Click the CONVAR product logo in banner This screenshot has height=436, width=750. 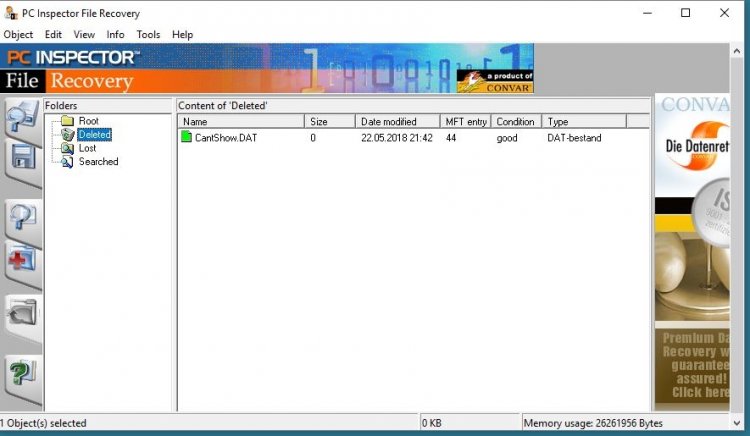pos(495,80)
